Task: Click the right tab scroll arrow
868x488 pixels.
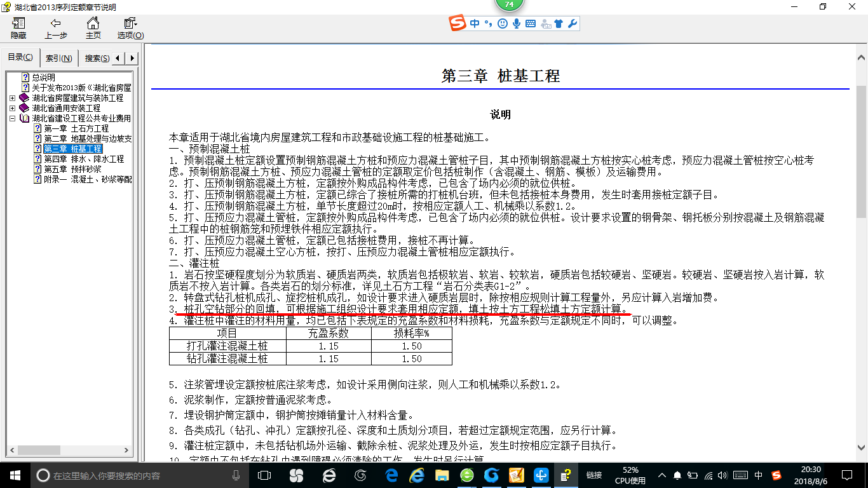Action: [x=132, y=58]
